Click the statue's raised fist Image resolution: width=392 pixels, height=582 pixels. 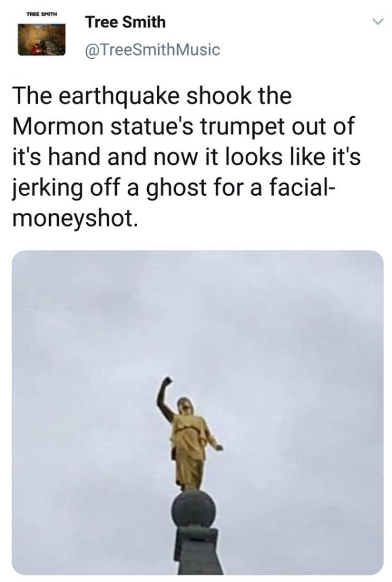pyautogui.click(x=167, y=382)
